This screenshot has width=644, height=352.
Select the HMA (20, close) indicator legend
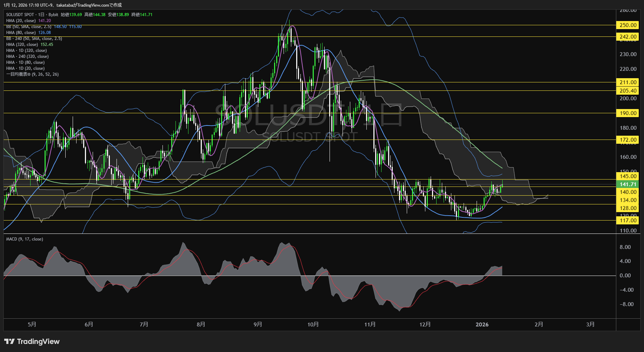click(21, 21)
